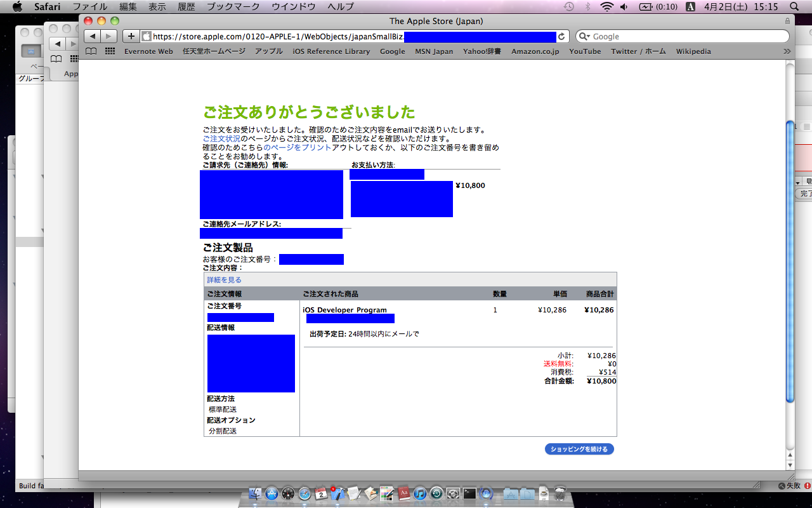Click the ご注文状況 link
Viewport: 812px width, 508px height.
pyautogui.click(x=221, y=138)
